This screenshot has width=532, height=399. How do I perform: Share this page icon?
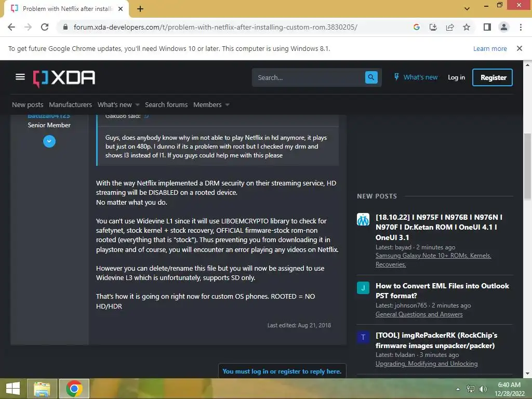450,27
